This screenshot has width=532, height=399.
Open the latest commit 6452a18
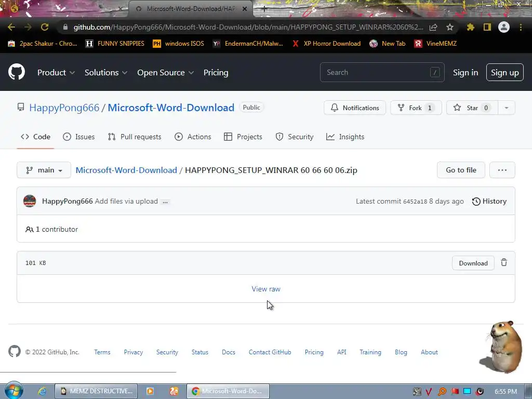click(415, 202)
